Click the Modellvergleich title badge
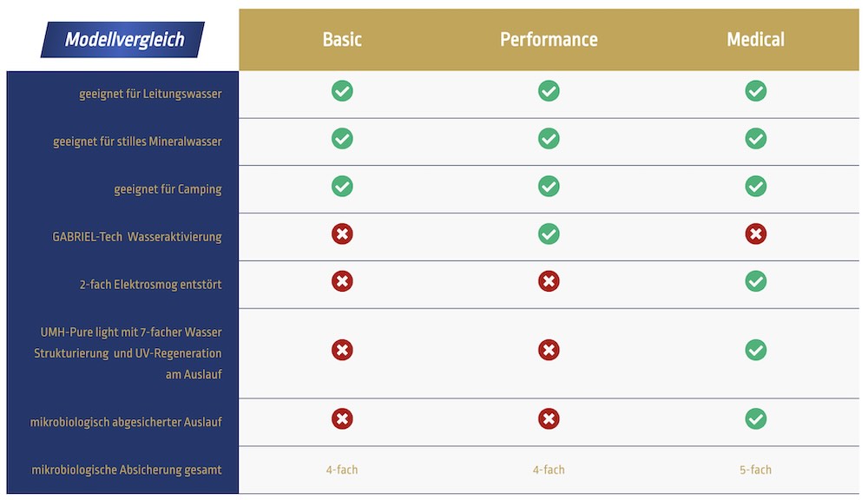Screen dimensions: 868x500 coord(122,40)
